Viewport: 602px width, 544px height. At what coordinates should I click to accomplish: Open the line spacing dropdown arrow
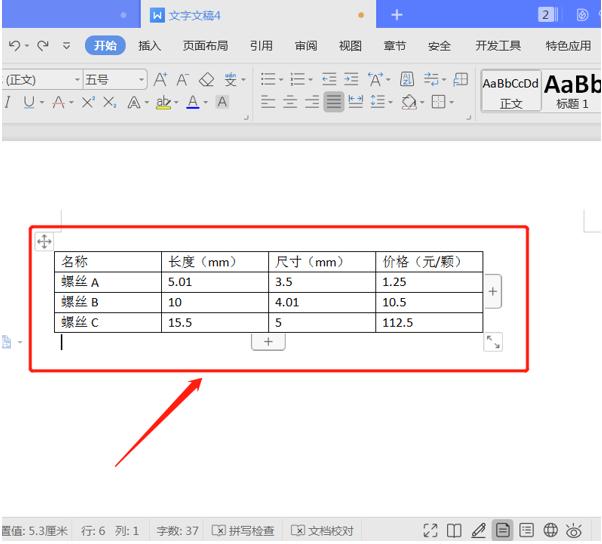tap(390, 102)
